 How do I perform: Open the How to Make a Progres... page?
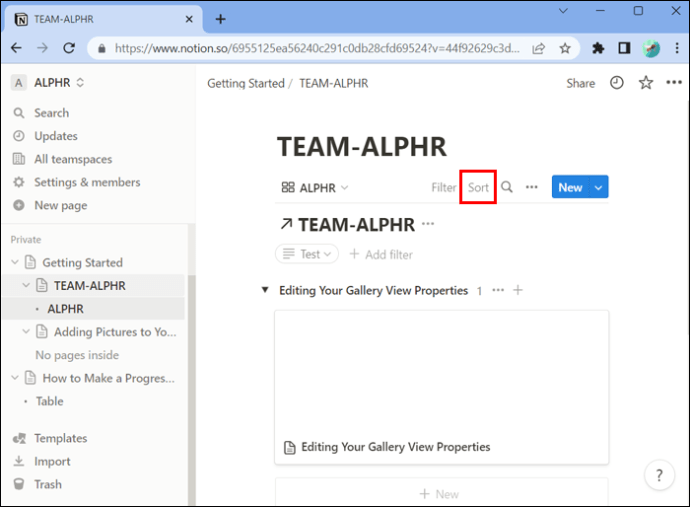(108, 378)
